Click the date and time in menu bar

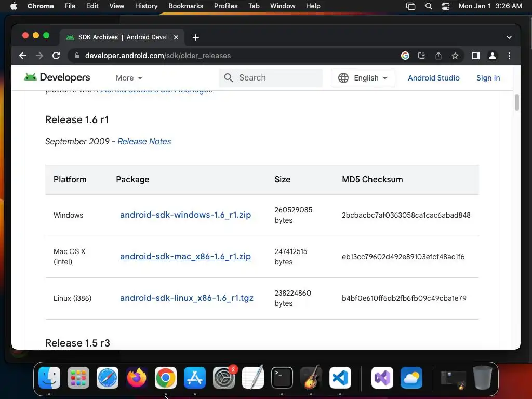(x=490, y=6)
